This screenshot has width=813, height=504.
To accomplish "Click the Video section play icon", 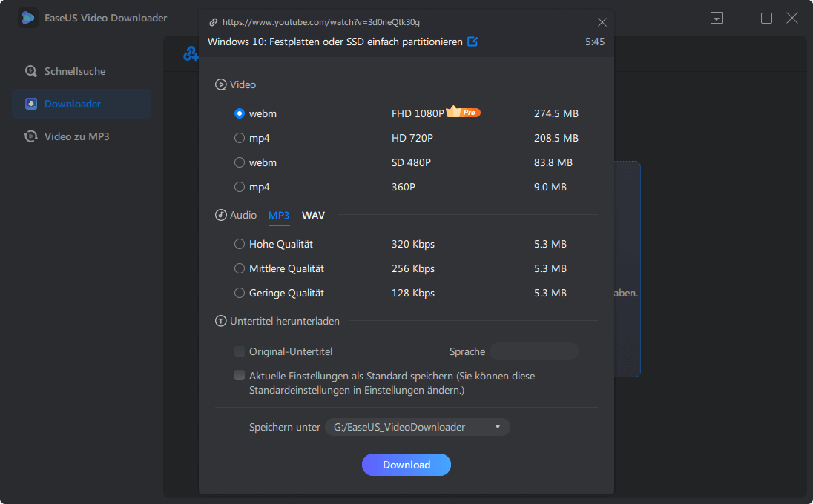I will (221, 84).
